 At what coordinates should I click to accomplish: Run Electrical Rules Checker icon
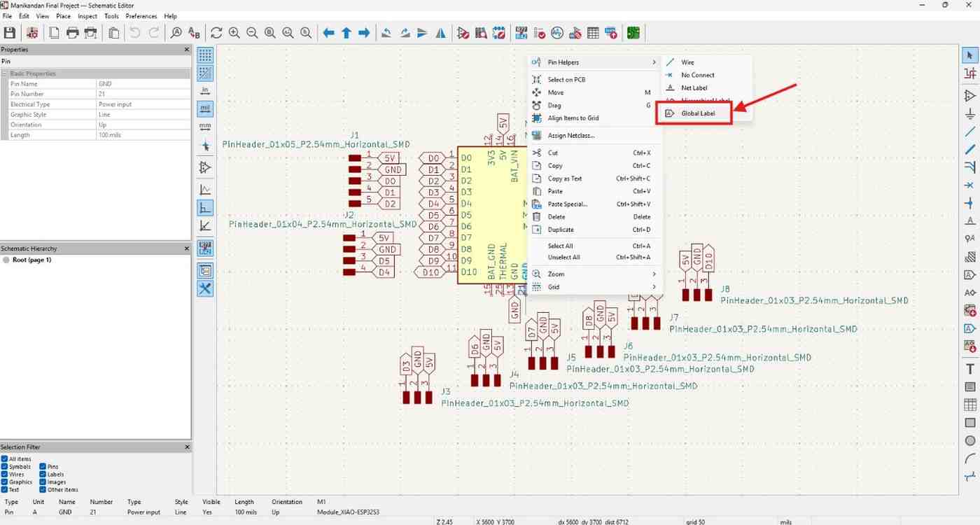[x=539, y=33]
